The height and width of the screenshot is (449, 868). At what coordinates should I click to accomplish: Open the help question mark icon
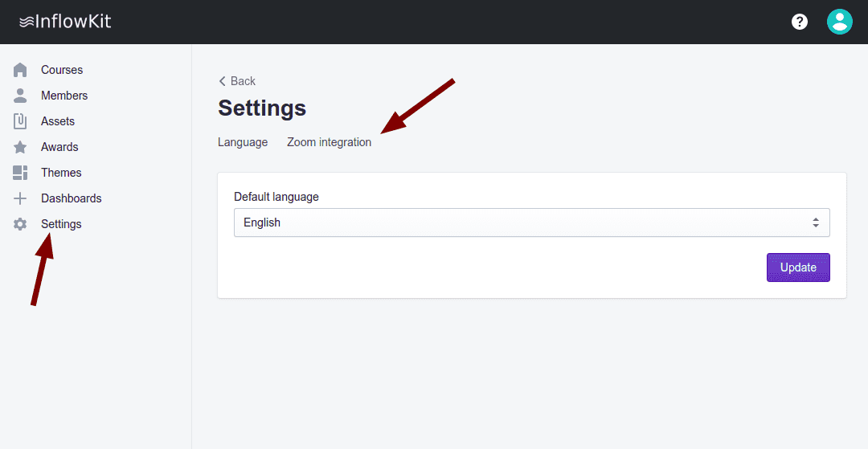(x=800, y=22)
